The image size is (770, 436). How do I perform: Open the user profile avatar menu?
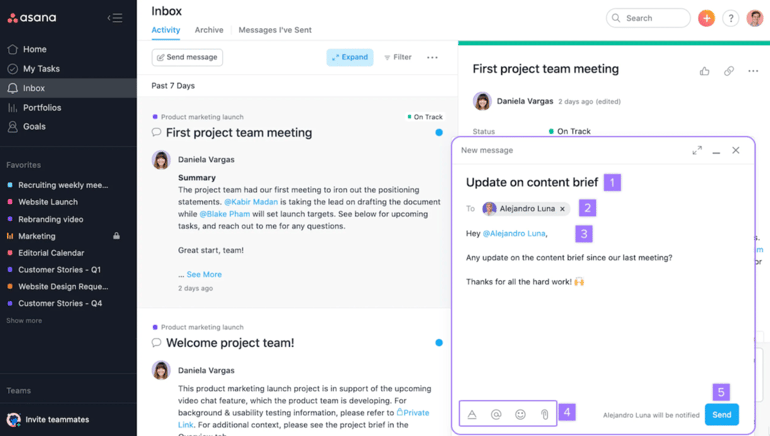click(755, 18)
